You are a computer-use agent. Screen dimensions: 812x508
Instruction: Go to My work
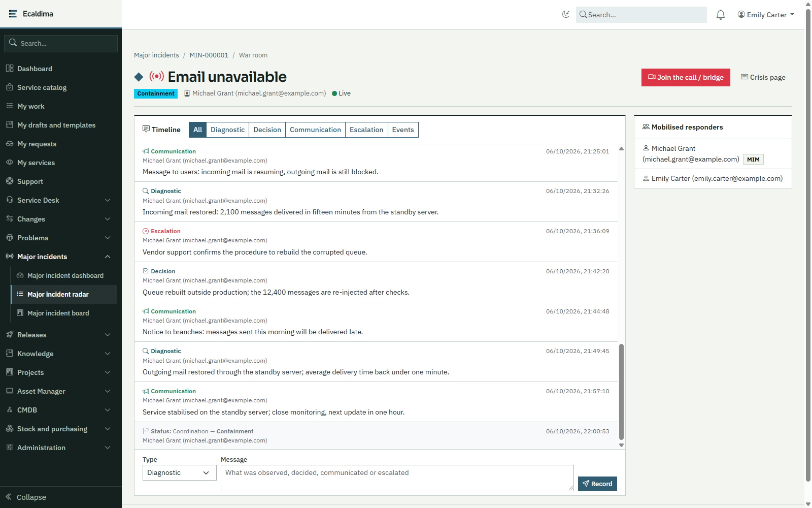pyautogui.click(x=61, y=106)
